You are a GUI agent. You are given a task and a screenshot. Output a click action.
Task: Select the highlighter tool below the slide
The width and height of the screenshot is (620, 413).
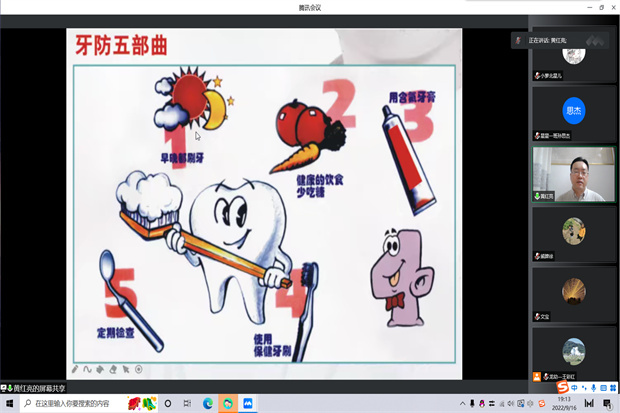100,369
